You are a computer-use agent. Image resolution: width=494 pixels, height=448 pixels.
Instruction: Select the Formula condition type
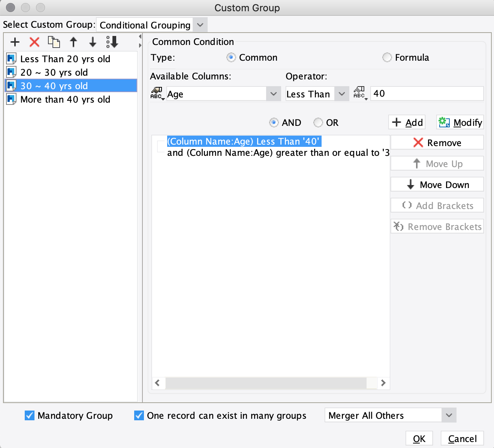tap(387, 57)
